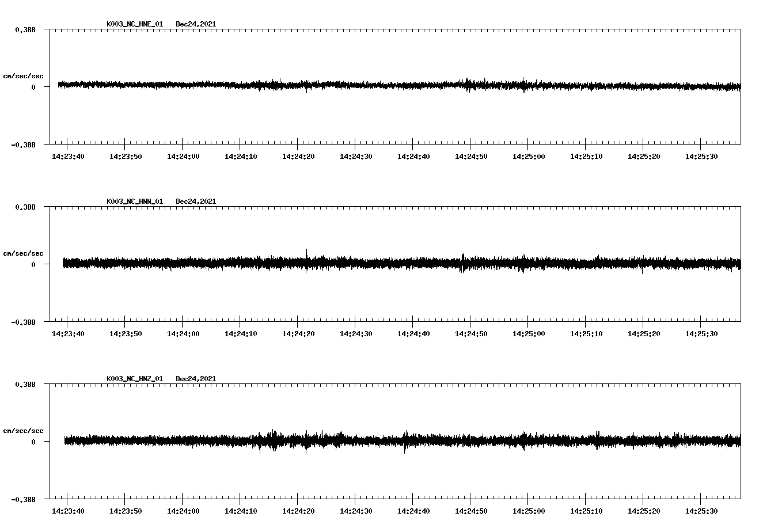Select the 14:24:20 tick on the HNN plot

pyautogui.click(x=298, y=320)
